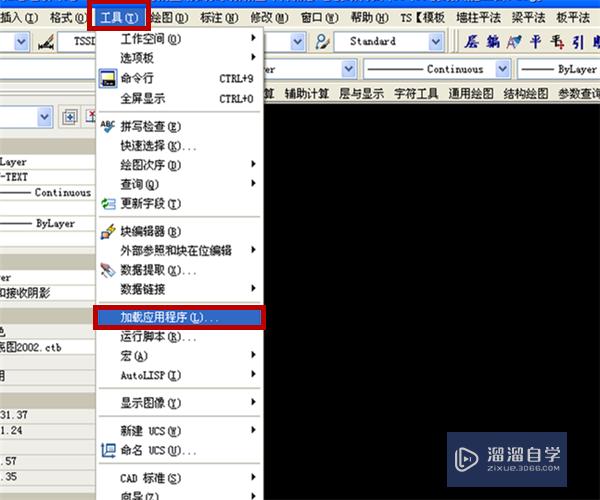Click the 毛 toolbar icon
Image resolution: width=600 pixels, height=500 pixels.
pyautogui.click(x=557, y=41)
